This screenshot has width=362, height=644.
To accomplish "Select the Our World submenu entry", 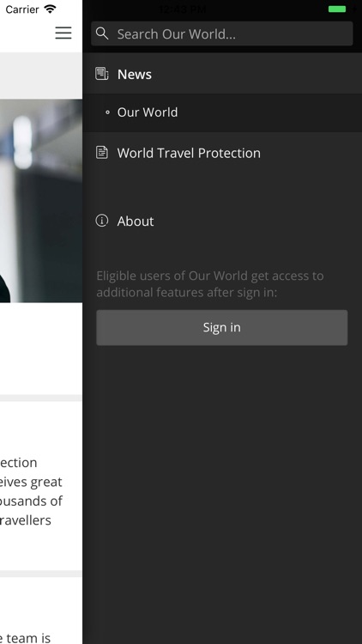I will click(222, 112).
